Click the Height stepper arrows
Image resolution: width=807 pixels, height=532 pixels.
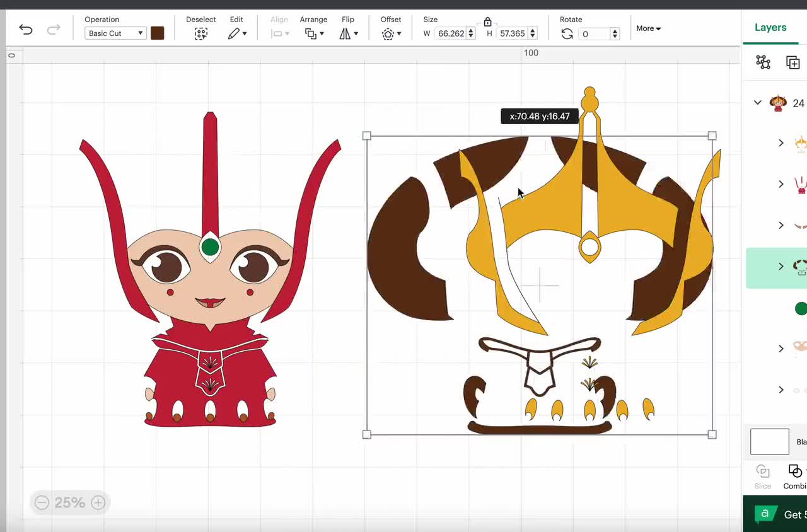(x=533, y=33)
